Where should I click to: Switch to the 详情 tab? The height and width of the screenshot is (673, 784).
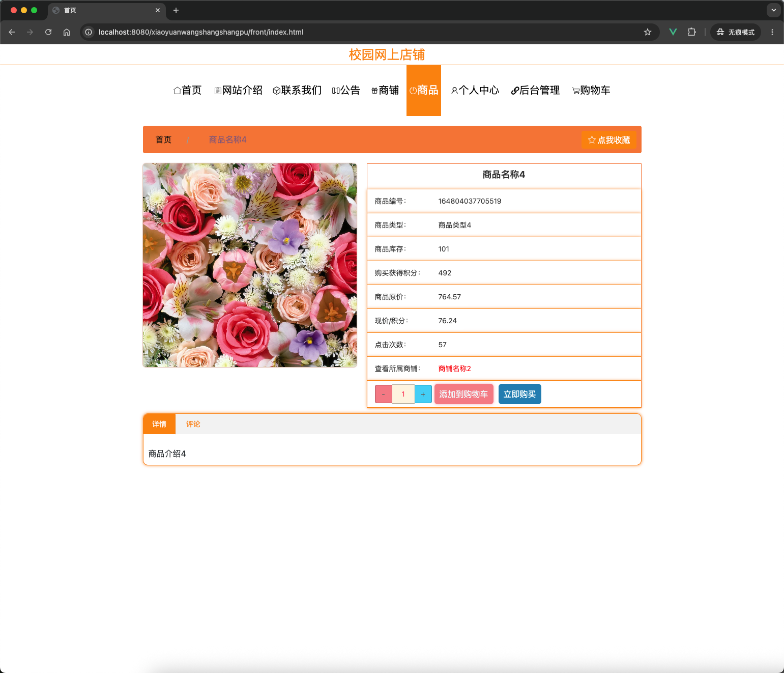point(159,424)
